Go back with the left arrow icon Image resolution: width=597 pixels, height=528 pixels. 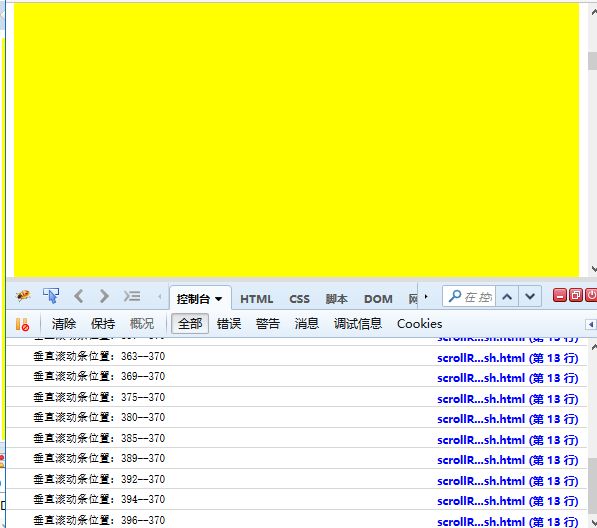pyautogui.click(x=78, y=296)
